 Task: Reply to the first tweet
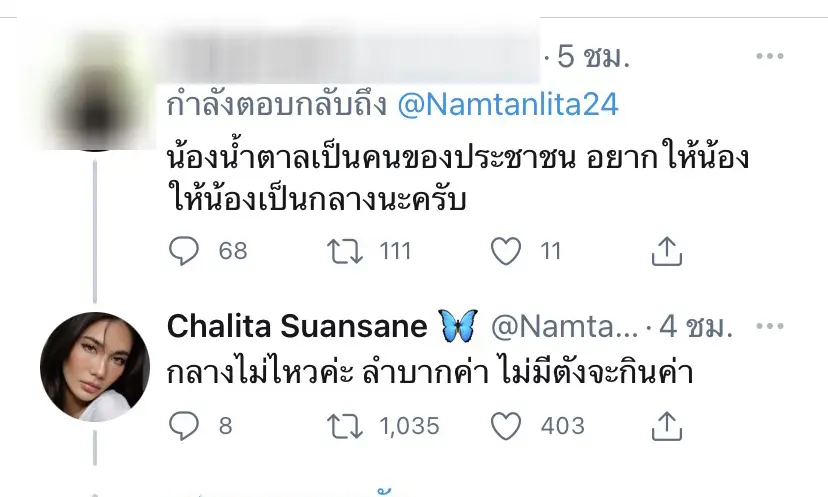[184, 251]
